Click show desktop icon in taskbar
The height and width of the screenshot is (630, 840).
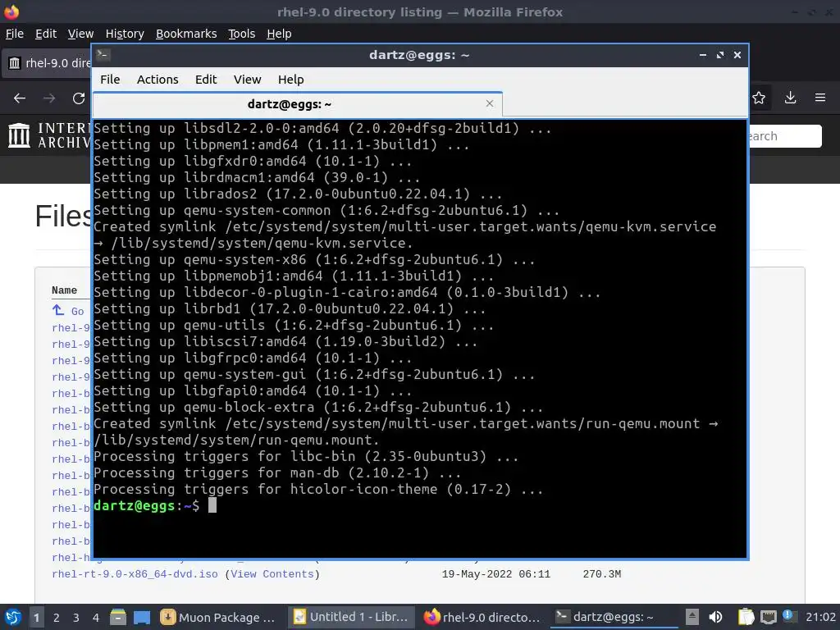click(142, 617)
